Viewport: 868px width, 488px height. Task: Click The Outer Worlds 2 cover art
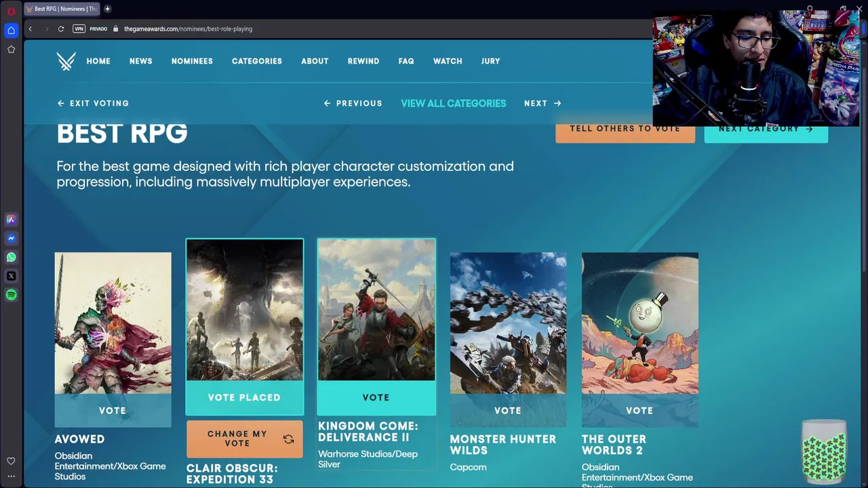pos(639,323)
